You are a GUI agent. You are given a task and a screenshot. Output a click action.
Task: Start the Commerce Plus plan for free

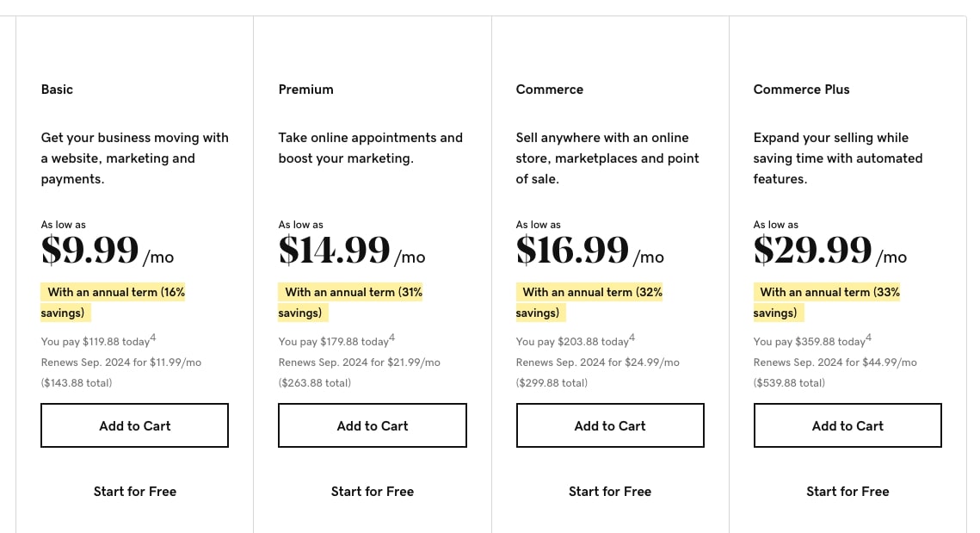[x=847, y=492]
